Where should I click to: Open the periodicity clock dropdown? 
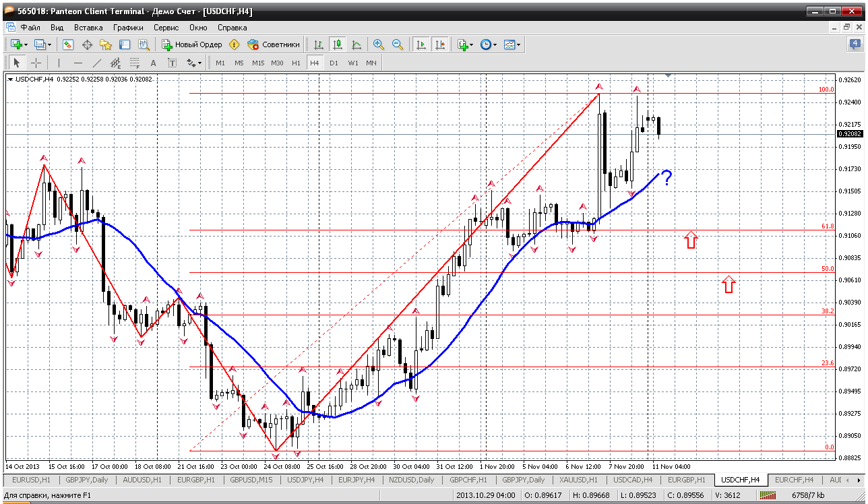tap(488, 44)
